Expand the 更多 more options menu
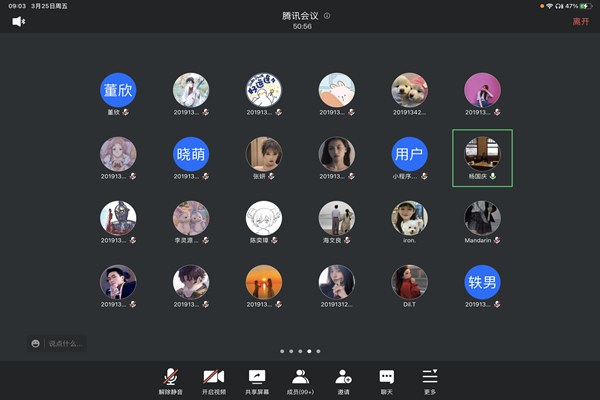 click(430, 380)
